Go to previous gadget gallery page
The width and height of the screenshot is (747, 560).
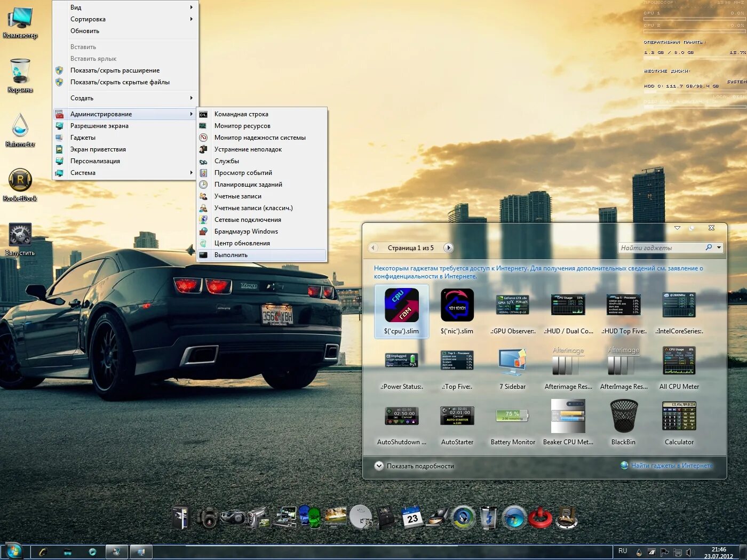373,247
